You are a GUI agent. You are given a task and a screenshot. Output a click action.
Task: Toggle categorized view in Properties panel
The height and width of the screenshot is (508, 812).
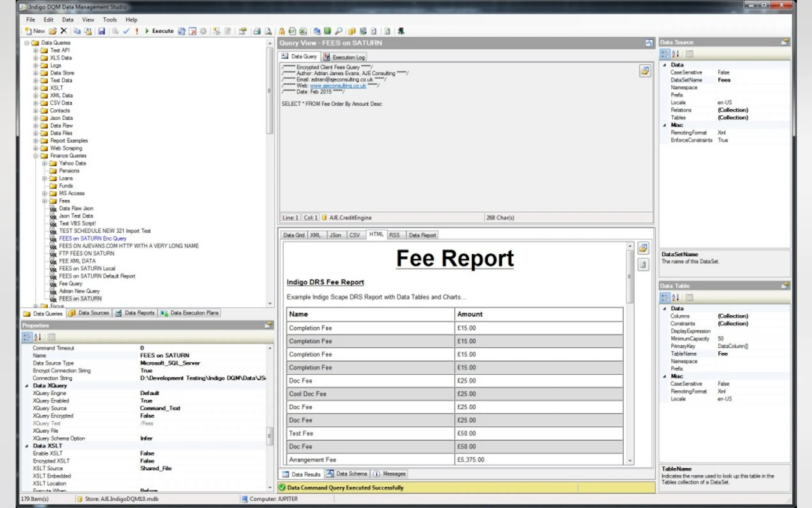point(27,337)
